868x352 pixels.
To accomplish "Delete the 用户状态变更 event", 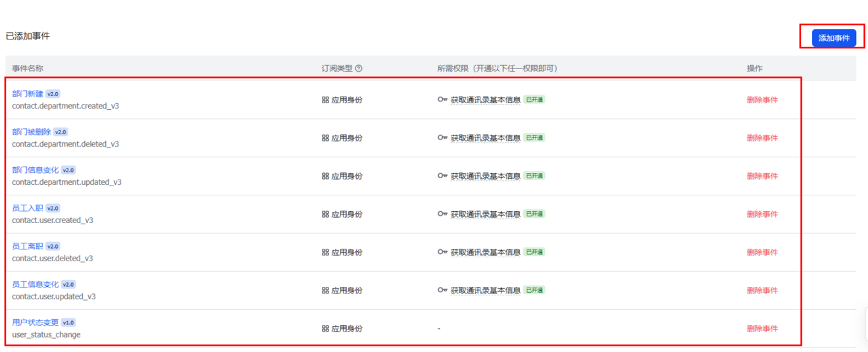I will pyautogui.click(x=762, y=329).
